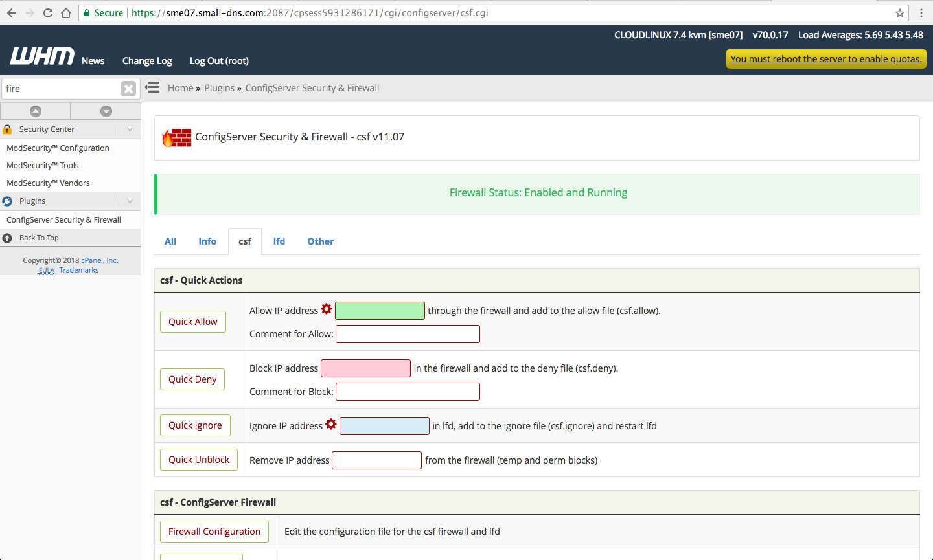Open ModSecurity Tools in sidebar
The image size is (933, 560).
(x=43, y=166)
